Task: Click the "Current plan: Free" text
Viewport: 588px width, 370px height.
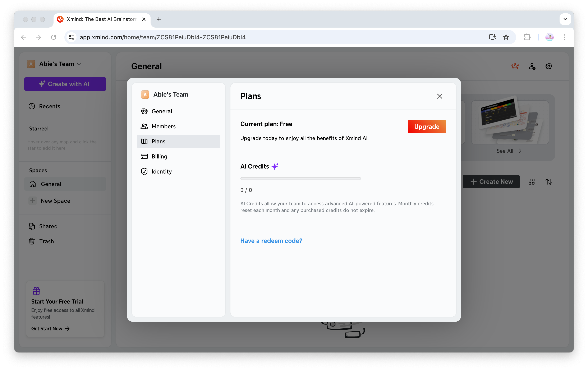Action: click(x=266, y=124)
